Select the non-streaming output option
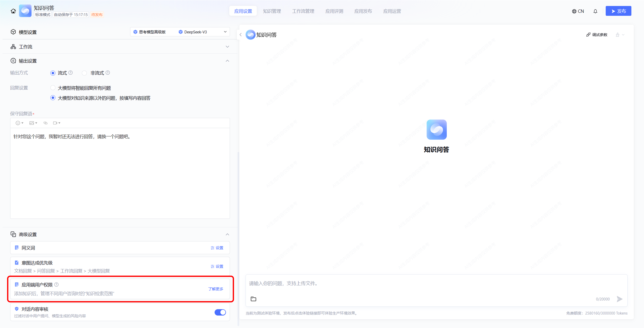This screenshot has width=644, height=328. click(85, 73)
